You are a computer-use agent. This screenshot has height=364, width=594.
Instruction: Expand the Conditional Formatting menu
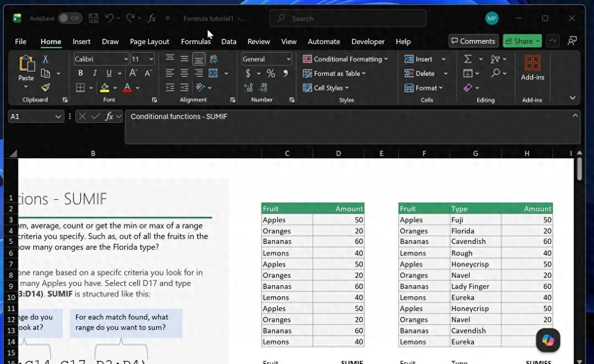[346, 59]
